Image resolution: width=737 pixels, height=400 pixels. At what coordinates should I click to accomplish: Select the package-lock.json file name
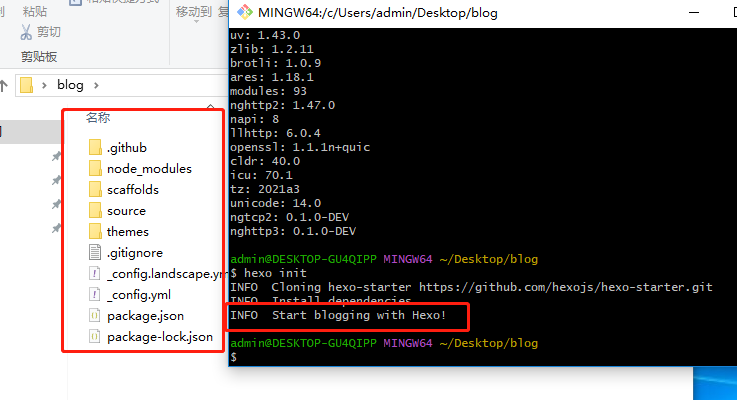click(x=160, y=337)
